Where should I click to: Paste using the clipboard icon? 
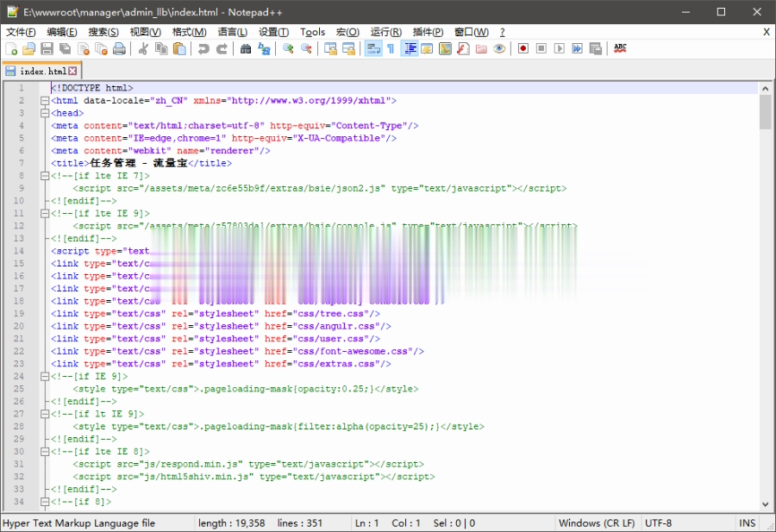179,48
